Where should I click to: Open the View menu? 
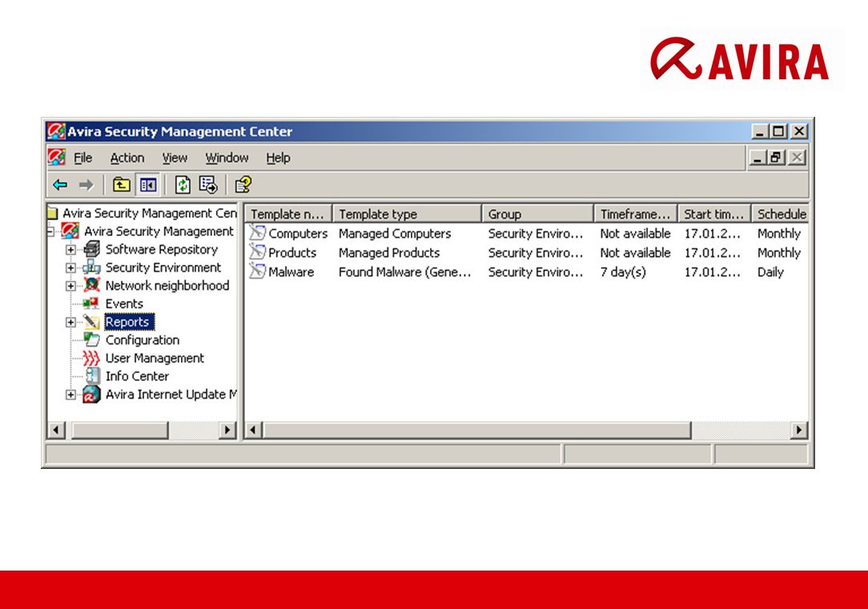(175, 158)
